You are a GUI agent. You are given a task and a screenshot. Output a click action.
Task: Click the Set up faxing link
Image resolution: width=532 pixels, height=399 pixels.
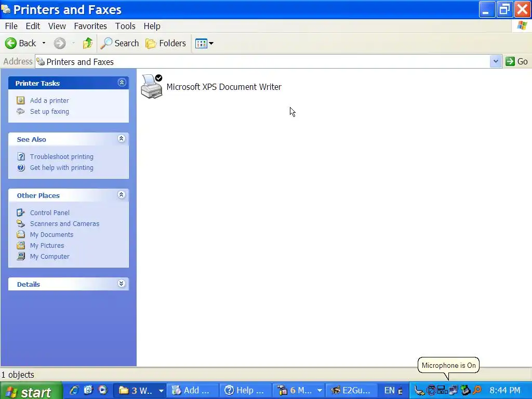(49, 111)
